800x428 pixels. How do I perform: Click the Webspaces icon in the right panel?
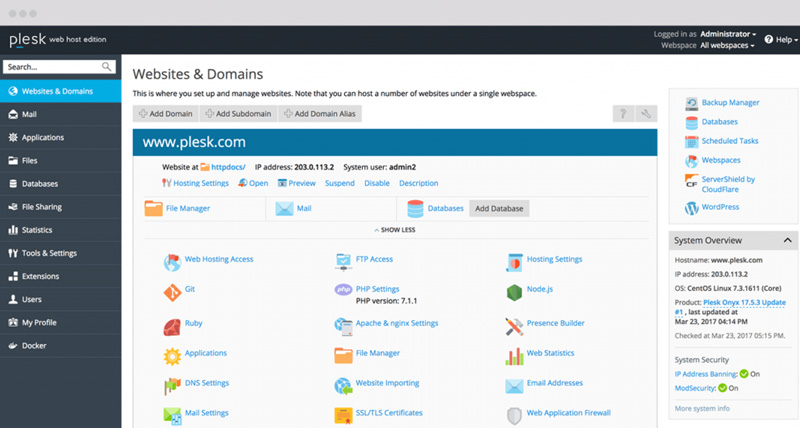pos(691,161)
